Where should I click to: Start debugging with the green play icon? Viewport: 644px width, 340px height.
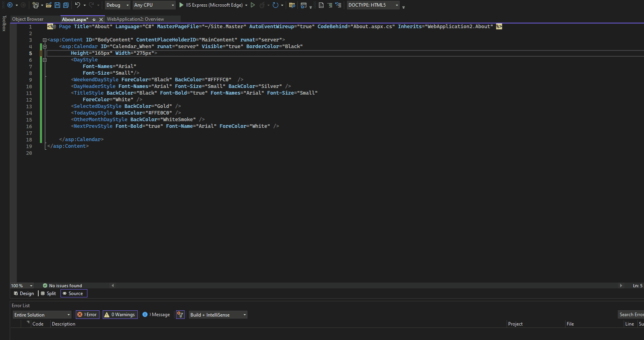[x=181, y=5]
